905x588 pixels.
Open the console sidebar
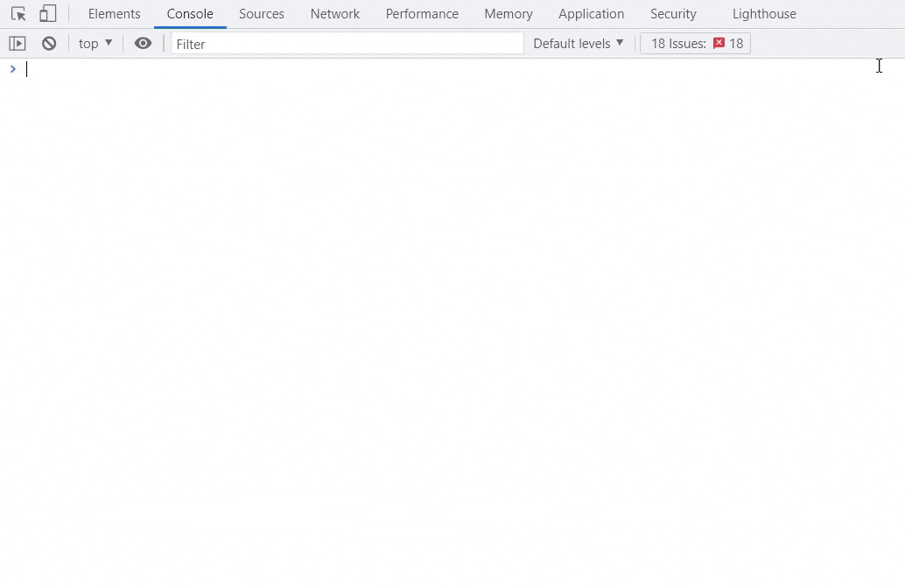[x=18, y=43]
